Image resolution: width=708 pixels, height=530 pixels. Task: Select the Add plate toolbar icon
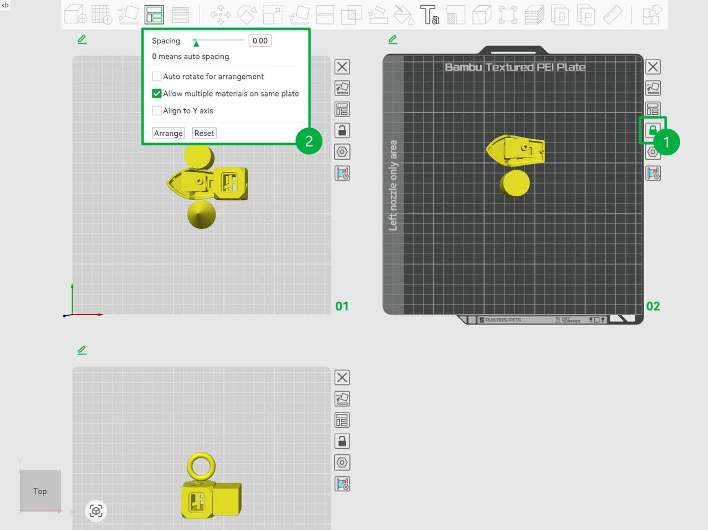(101, 14)
